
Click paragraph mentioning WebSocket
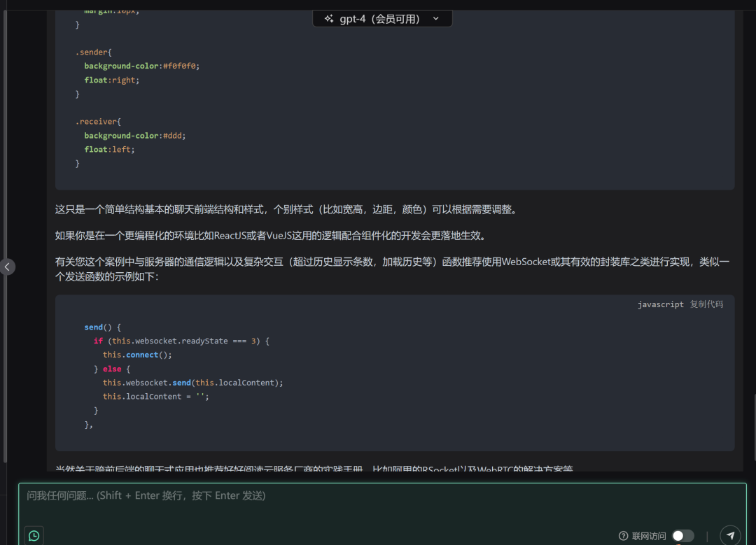pyautogui.click(x=392, y=269)
